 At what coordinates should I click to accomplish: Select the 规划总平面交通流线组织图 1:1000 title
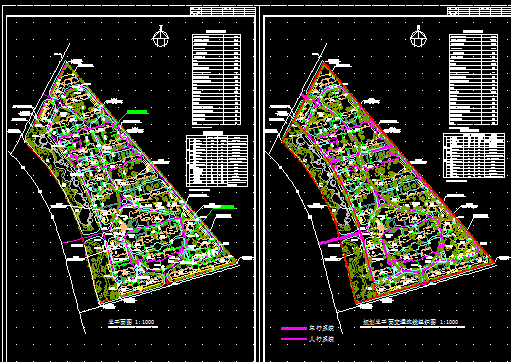coord(410,322)
